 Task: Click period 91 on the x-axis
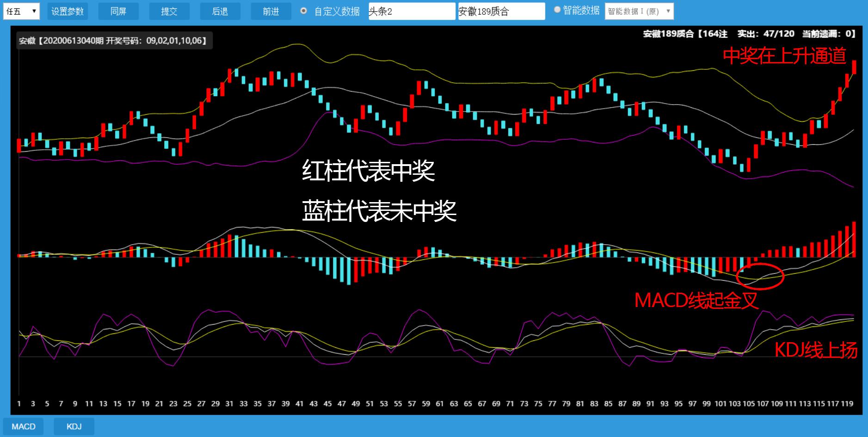pyautogui.click(x=650, y=404)
